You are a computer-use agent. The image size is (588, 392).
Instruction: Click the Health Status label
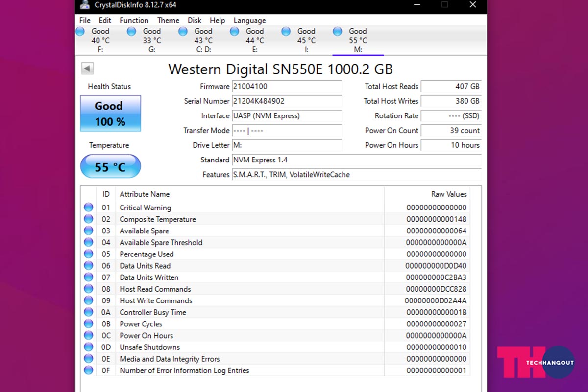[x=109, y=87]
